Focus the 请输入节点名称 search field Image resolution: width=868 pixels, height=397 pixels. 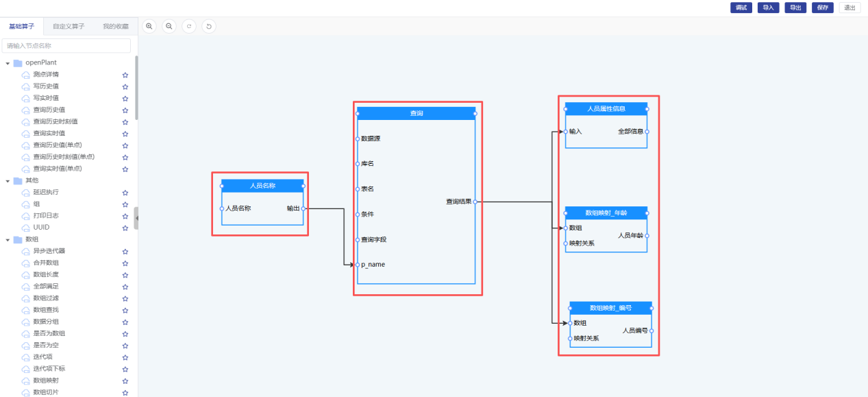click(66, 46)
